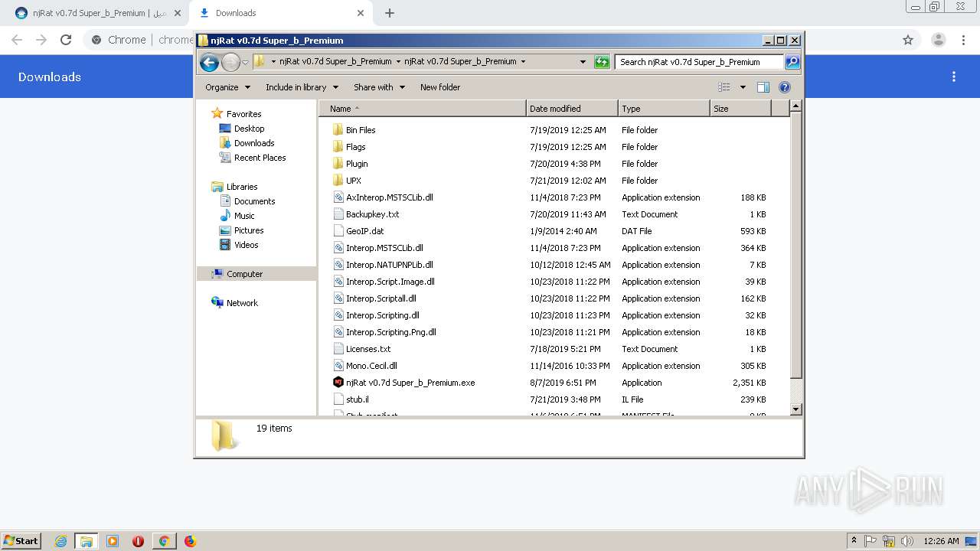Select Interop.Scripting.dll file name

tap(382, 315)
